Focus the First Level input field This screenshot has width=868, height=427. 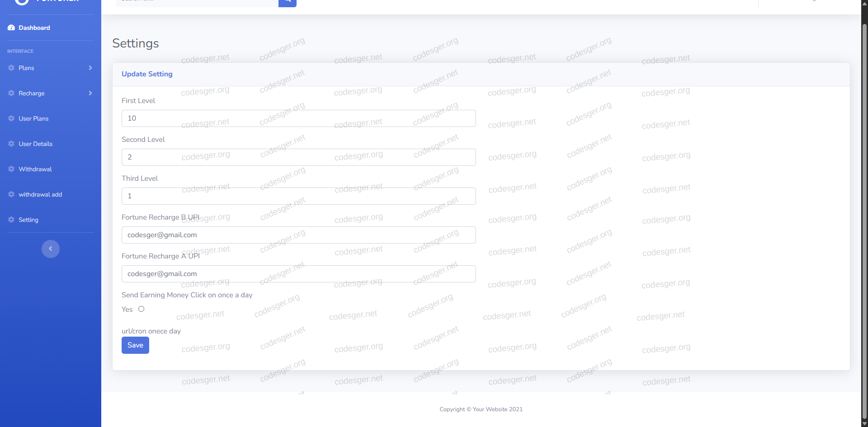(x=298, y=118)
